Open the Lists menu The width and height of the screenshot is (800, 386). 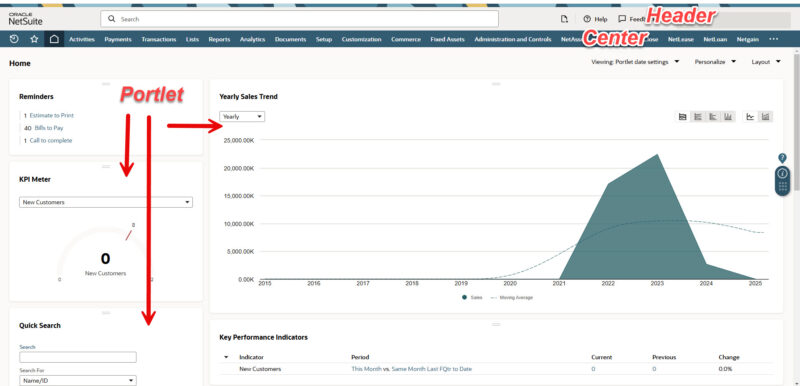click(x=192, y=39)
